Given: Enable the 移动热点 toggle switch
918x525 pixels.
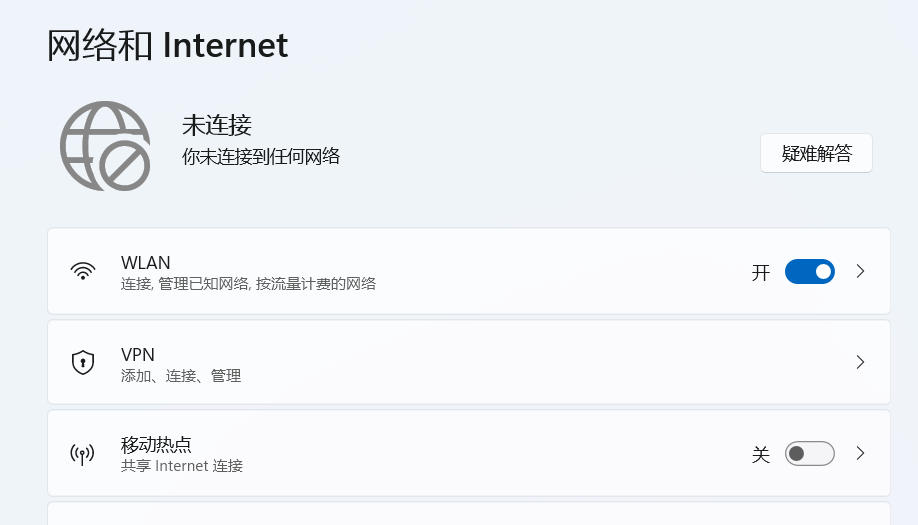Looking at the screenshot, I should click(809, 454).
